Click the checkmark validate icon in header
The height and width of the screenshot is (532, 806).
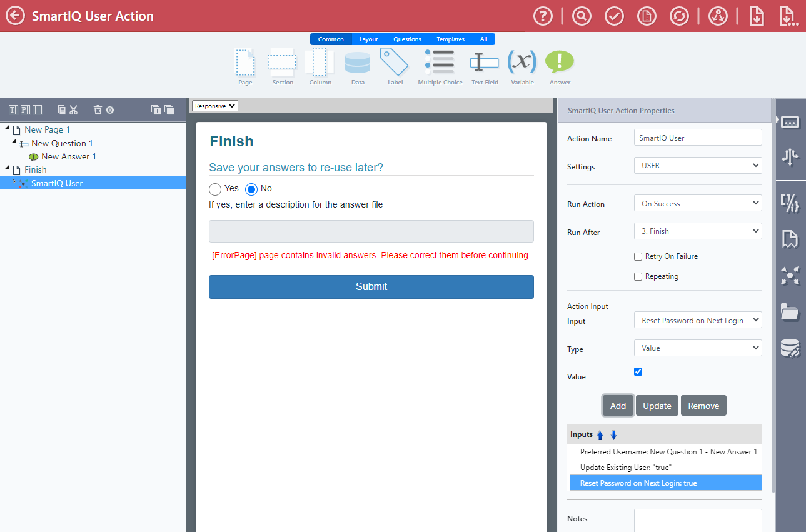tap(615, 16)
